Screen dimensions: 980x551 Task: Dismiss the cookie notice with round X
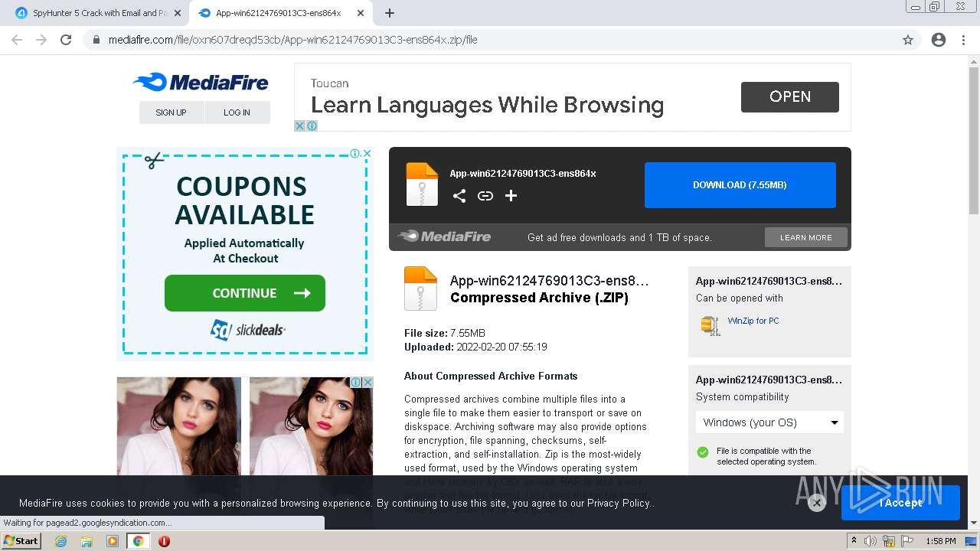[817, 503]
